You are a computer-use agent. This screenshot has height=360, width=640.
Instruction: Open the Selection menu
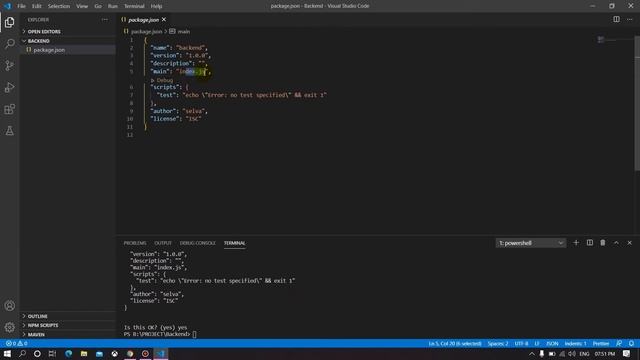click(59, 6)
